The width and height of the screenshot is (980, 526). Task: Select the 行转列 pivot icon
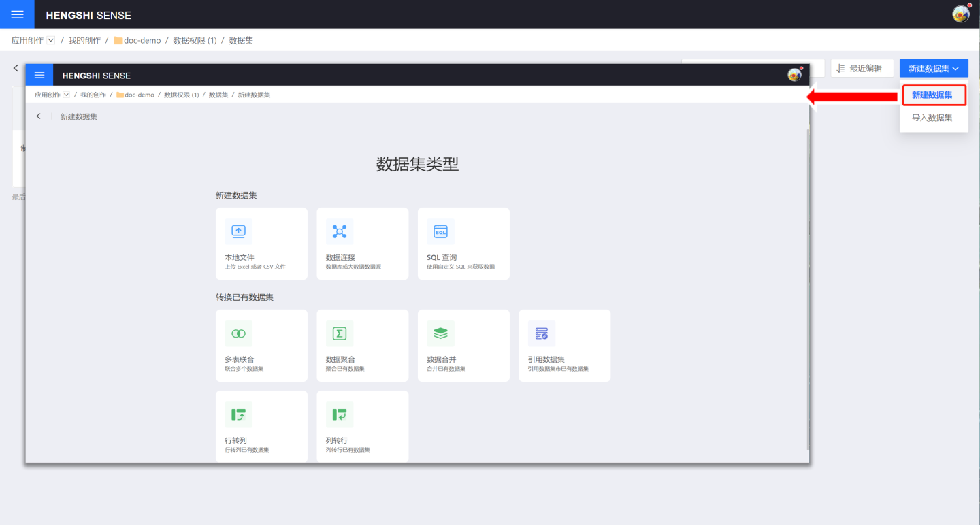[238, 414]
